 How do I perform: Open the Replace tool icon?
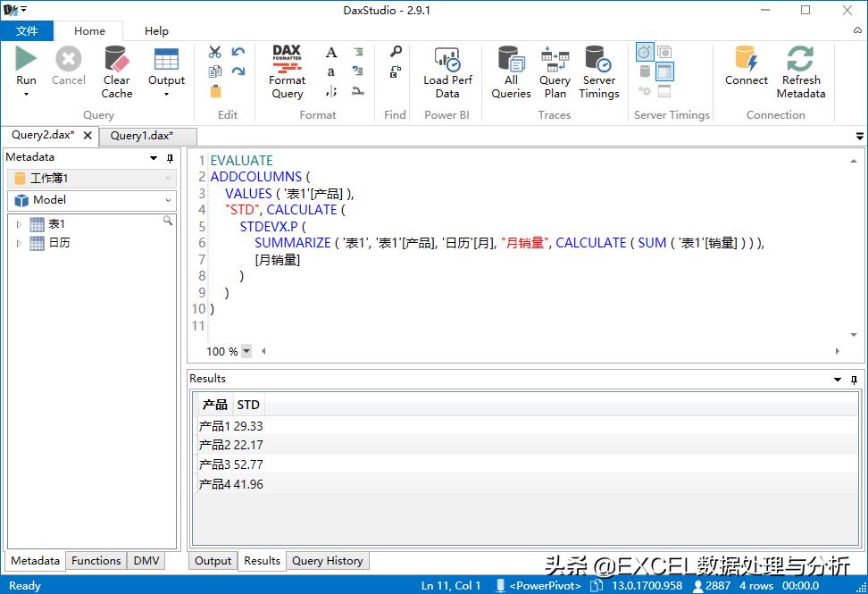(396, 71)
